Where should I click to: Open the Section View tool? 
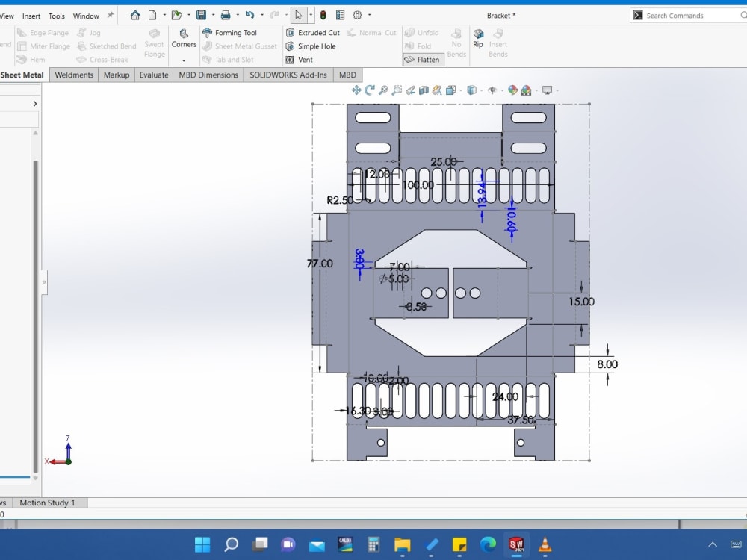click(422, 90)
